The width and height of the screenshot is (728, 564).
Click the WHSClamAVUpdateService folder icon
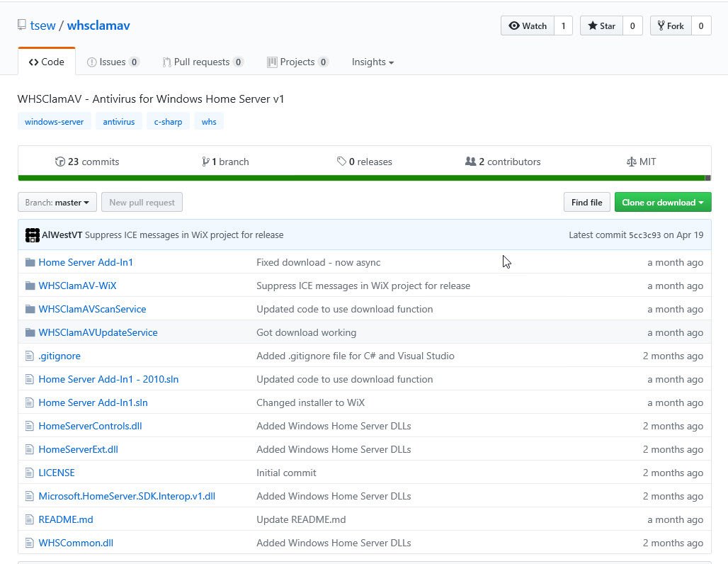click(30, 332)
